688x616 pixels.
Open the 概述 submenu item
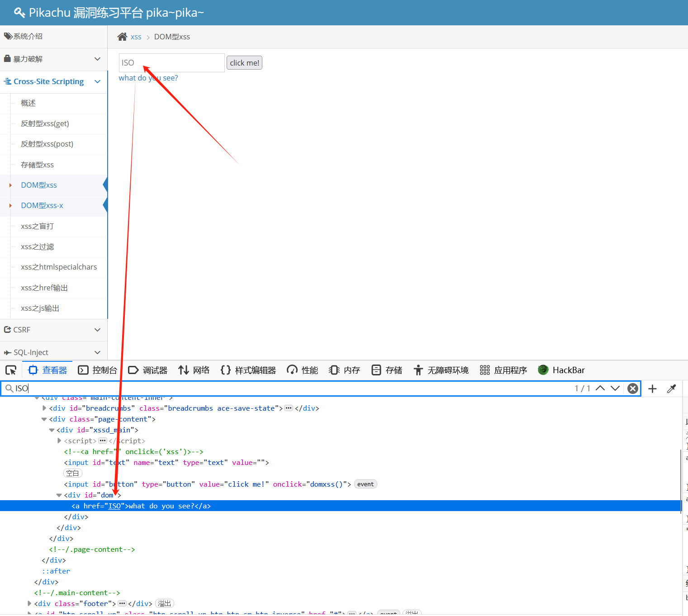28,103
